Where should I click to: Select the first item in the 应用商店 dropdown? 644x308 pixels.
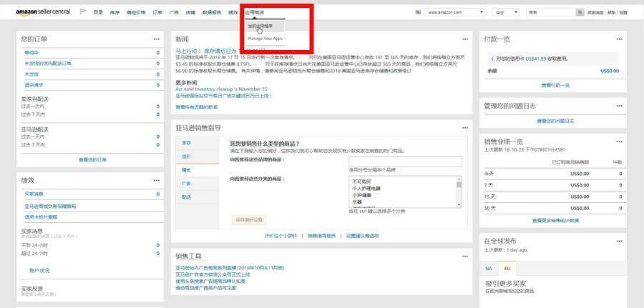[x=265, y=26]
